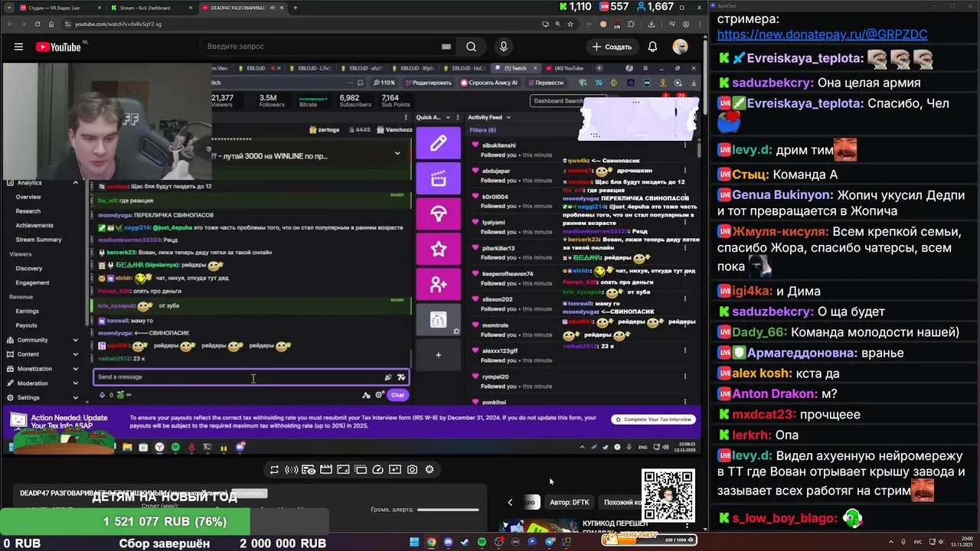
Task: Open Payouts under Revenue
Action: point(26,325)
